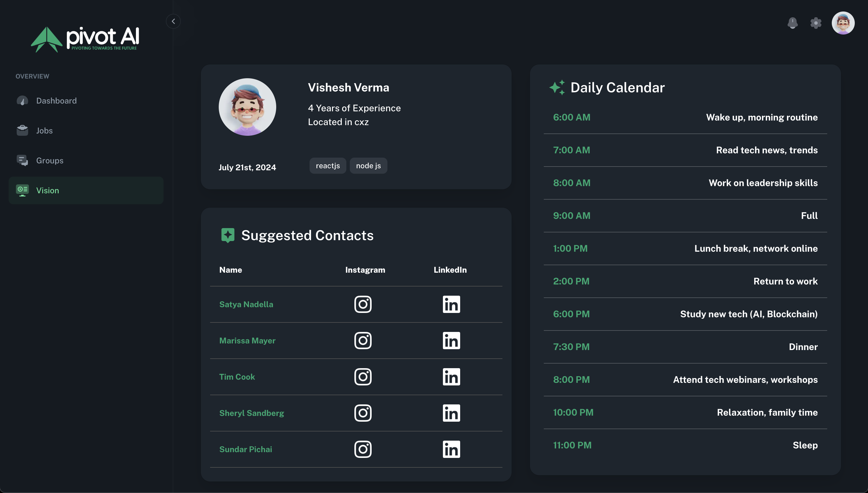Image resolution: width=868 pixels, height=493 pixels.
Task: Go to Dashboard in the sidebar
Action: pos(56,101)
